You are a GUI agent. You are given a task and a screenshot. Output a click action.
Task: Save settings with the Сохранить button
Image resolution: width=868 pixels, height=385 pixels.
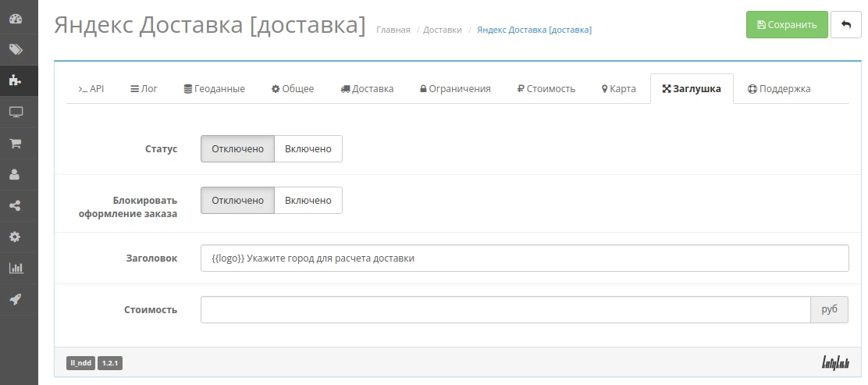[787, 24]
